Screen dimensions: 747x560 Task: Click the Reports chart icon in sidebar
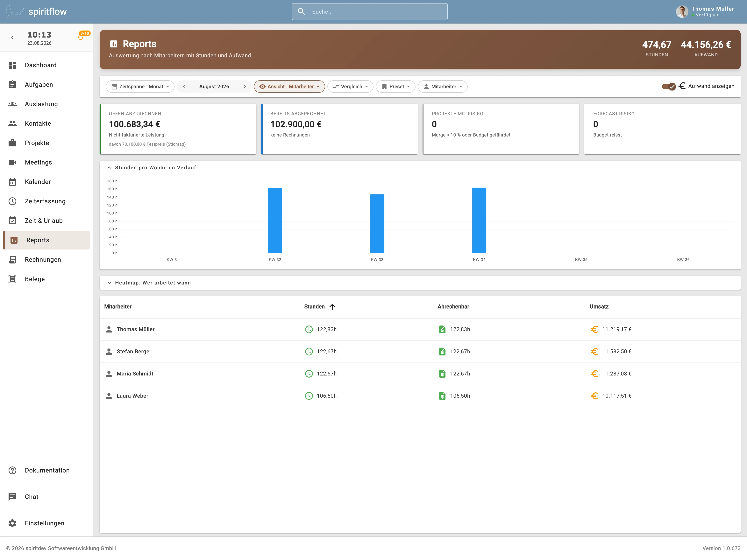[14, 240]
